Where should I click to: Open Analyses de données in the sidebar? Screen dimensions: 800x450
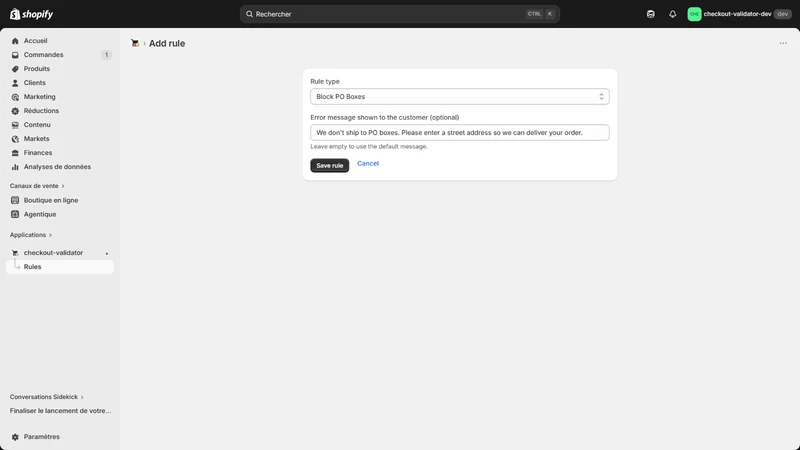[60, 167]
